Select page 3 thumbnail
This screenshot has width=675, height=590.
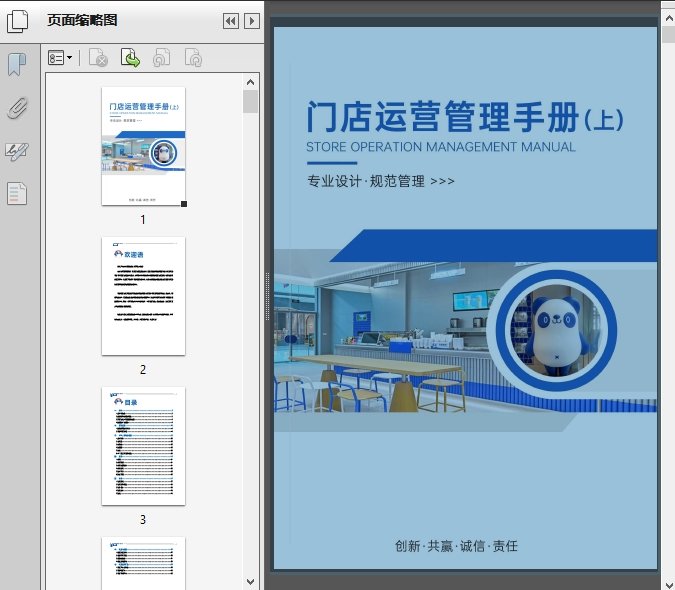[143, 446]
